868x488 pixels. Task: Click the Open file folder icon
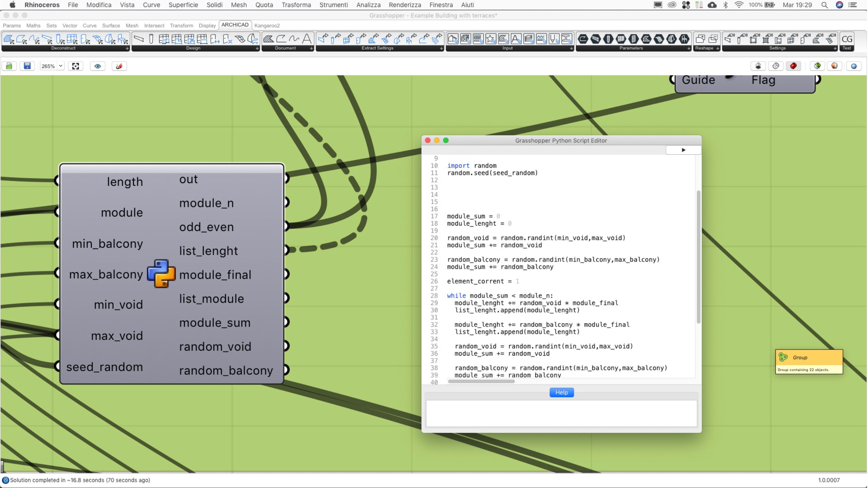click(9, 66)
